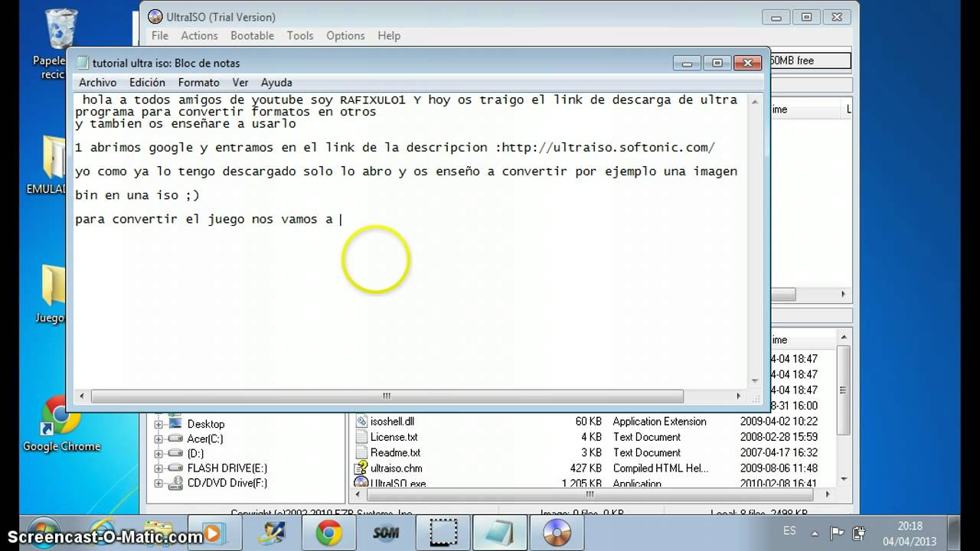Click the Readme.txt file icon
The image size is (980, 551).
(x=361, y=452)
